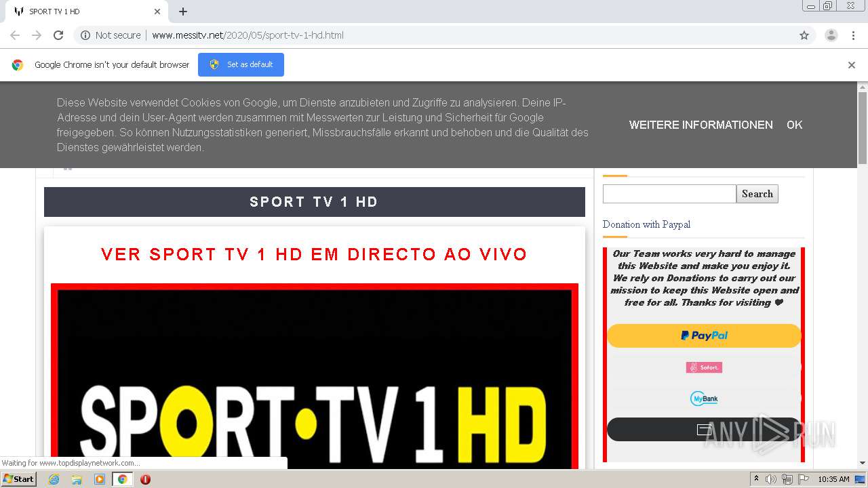868x488 pixels.
Task: Open the Windows Start menu
Action: tap(18, 479)
